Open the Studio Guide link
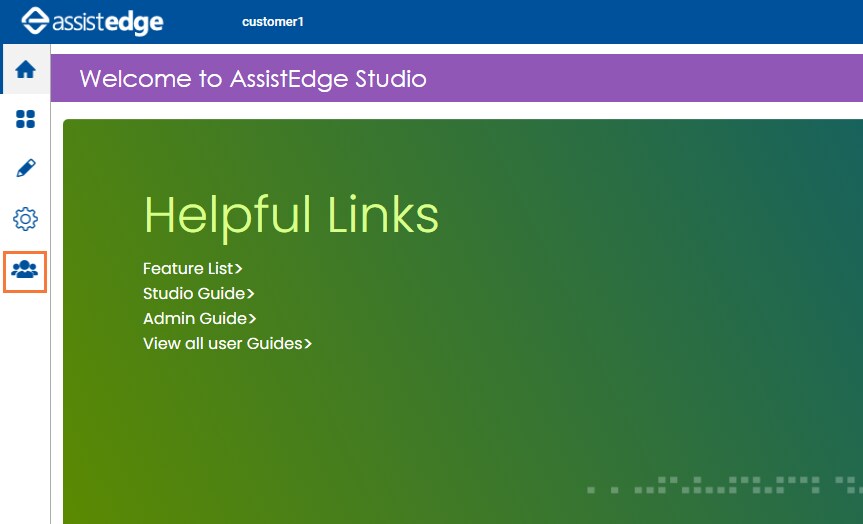The width and height of the screenshot is (863, 524). point(199,293)
